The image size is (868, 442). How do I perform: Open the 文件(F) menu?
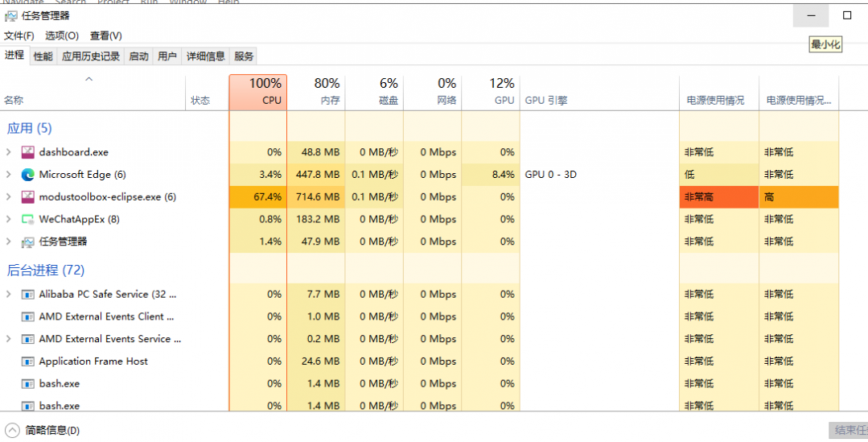(19, 35)
